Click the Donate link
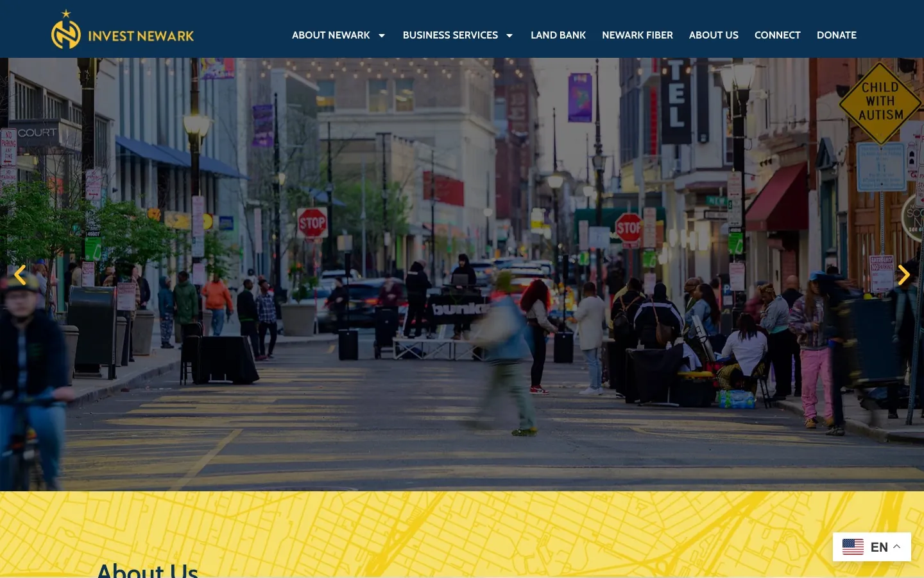Screen dimensions: 924x578 pos(837,35)
